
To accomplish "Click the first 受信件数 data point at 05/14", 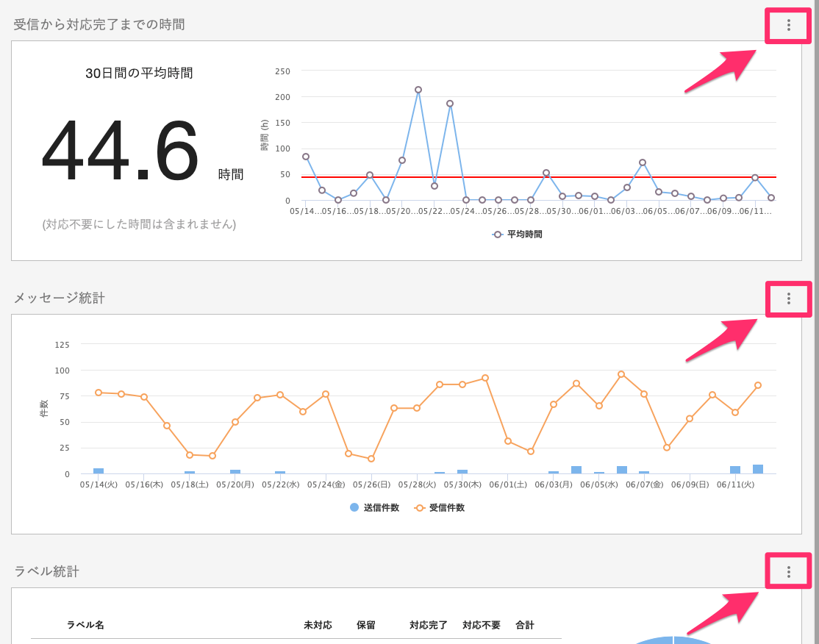I will click(x=98, y=393).
